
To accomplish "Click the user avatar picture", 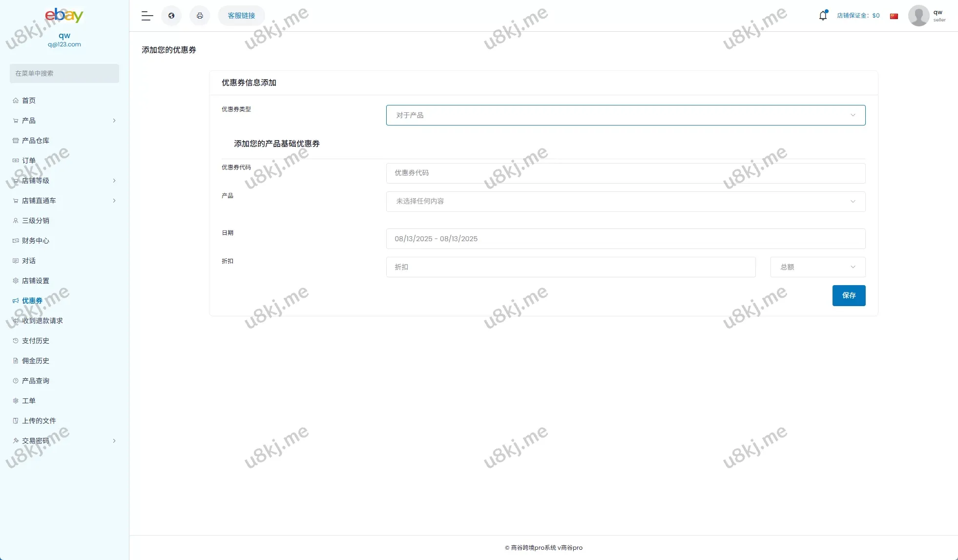I will [x=918, y=16].
